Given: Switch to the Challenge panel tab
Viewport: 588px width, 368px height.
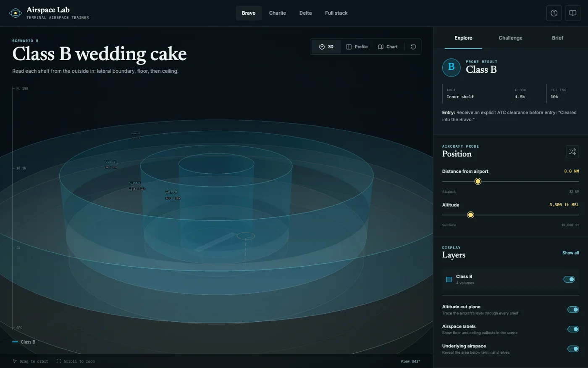Looking at the screenshot, I should click(510, 38).
